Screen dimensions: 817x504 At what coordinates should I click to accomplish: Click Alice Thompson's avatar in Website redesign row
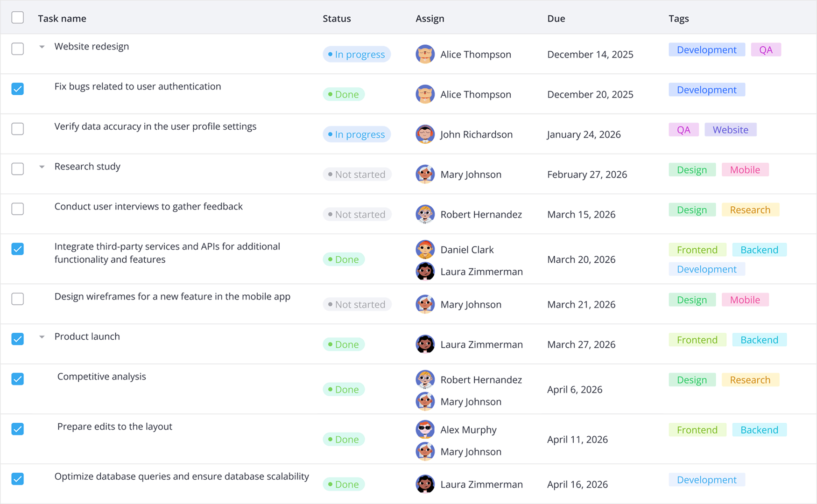click(x=425, y=54)
